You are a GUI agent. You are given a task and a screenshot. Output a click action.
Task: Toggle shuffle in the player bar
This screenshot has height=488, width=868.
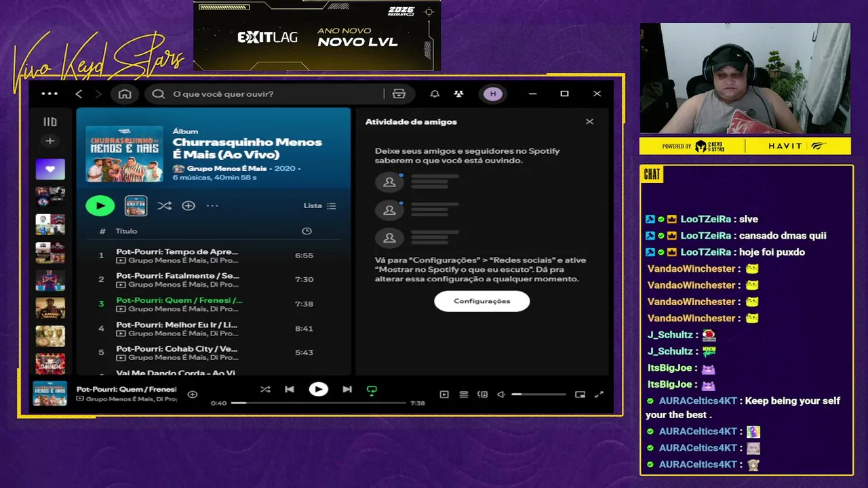click(265, 389)
